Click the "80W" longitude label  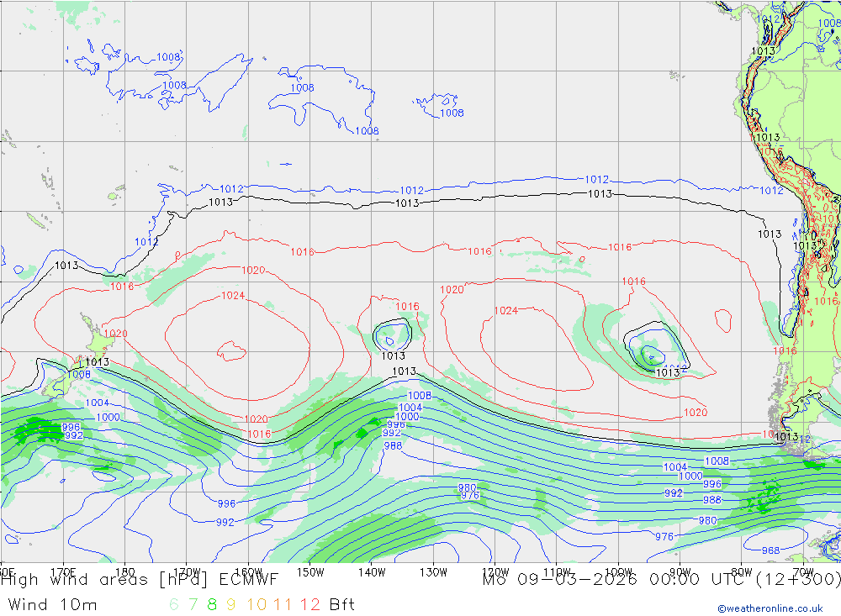(x=742, y=572)
